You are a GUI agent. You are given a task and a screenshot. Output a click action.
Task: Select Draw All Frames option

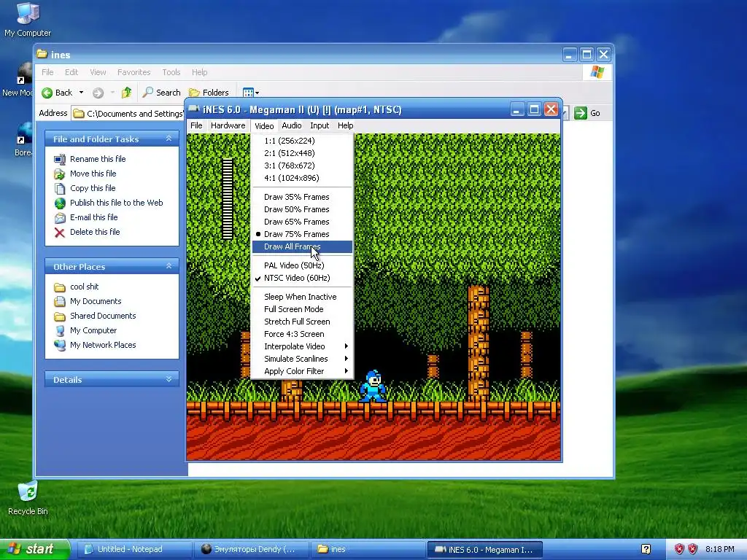(302, 246)
